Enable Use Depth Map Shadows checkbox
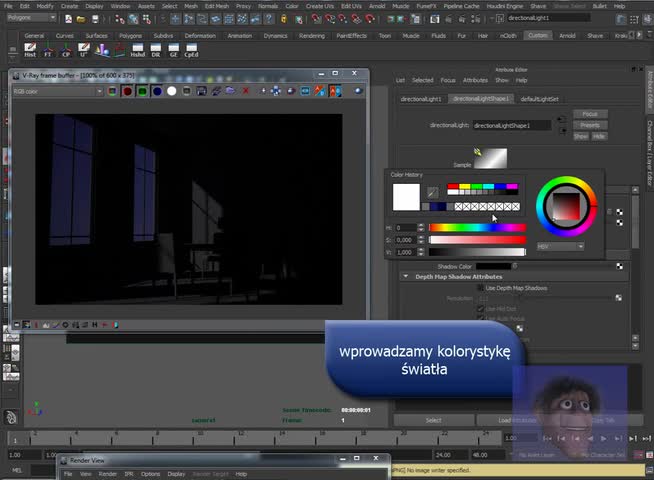 click(480, 288)
